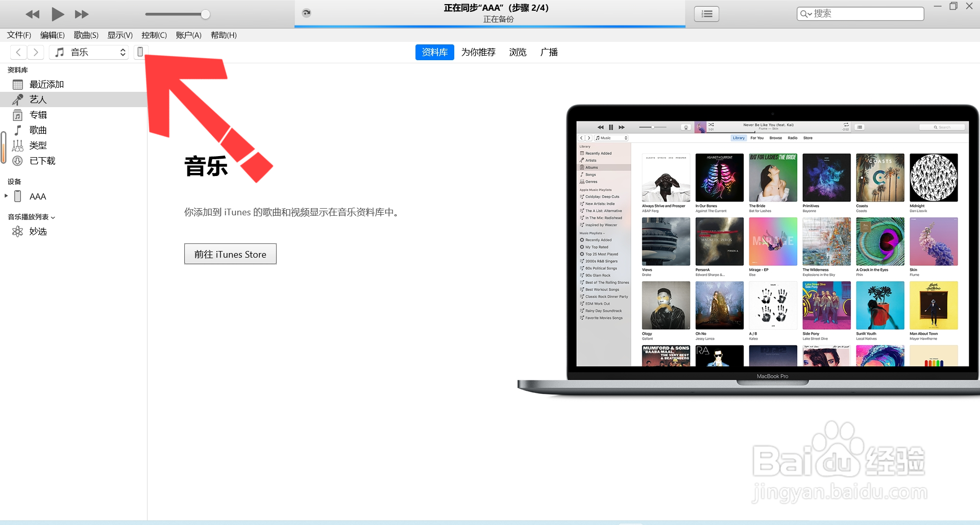Click the iPhone device icon button
Viewport: 980px width, 525px height.
pyautogui.click(x=140, y=52)
